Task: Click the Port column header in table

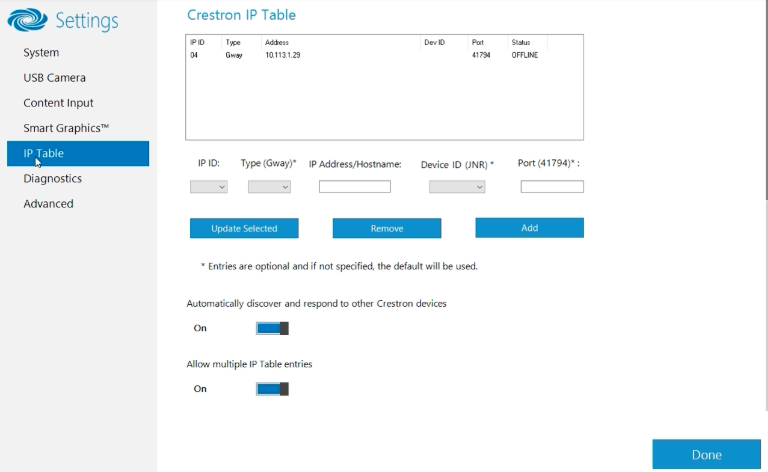Action: (x=478, y=43)
